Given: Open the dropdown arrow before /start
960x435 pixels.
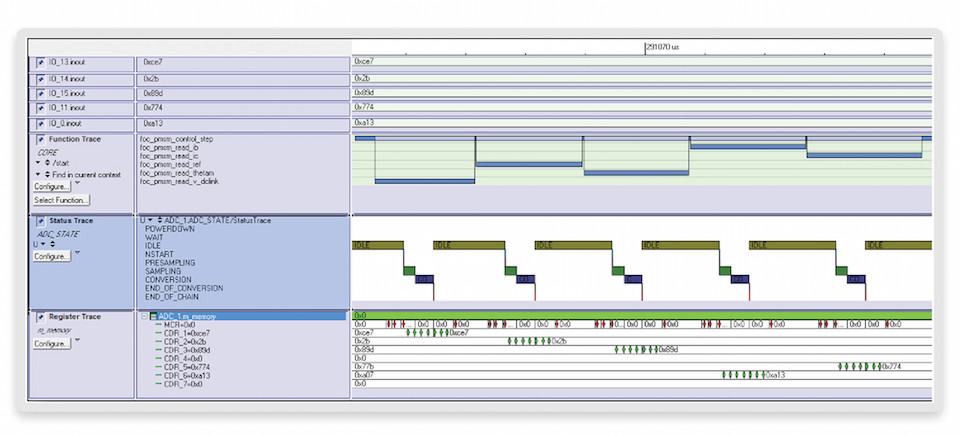Looking at the screenshot, I should click(38, 163).
